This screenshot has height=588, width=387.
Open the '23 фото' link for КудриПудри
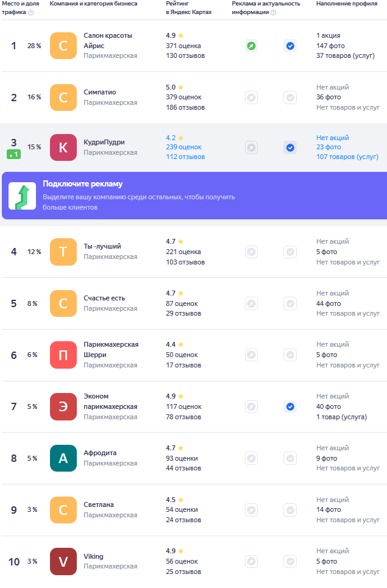[328, 147]
